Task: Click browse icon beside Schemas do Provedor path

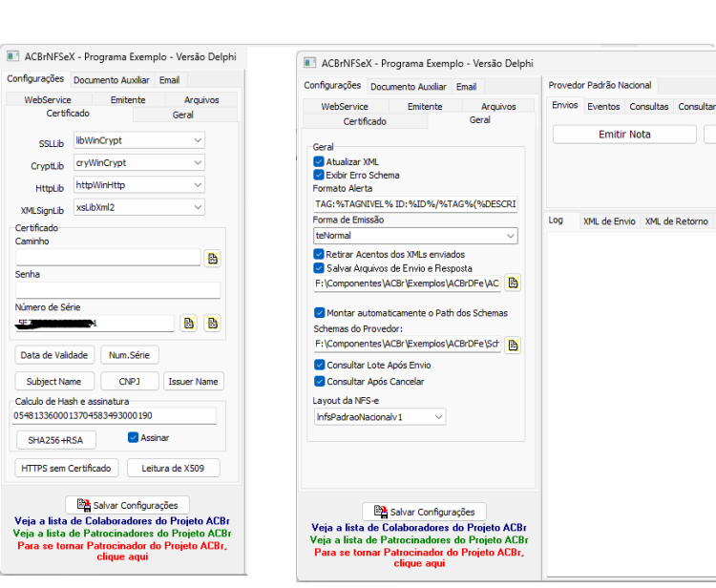Action: tap(513, 345)
